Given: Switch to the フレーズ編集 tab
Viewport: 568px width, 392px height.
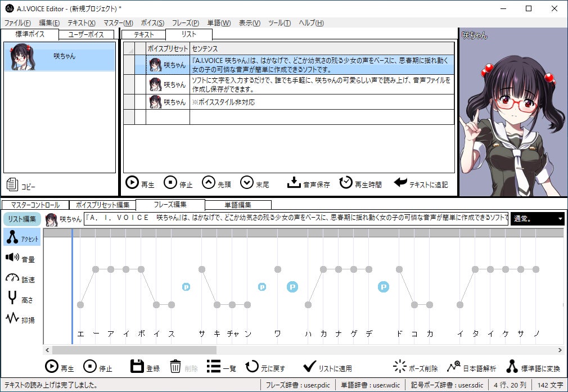Looking at the screenshot, I should (170, 205).
